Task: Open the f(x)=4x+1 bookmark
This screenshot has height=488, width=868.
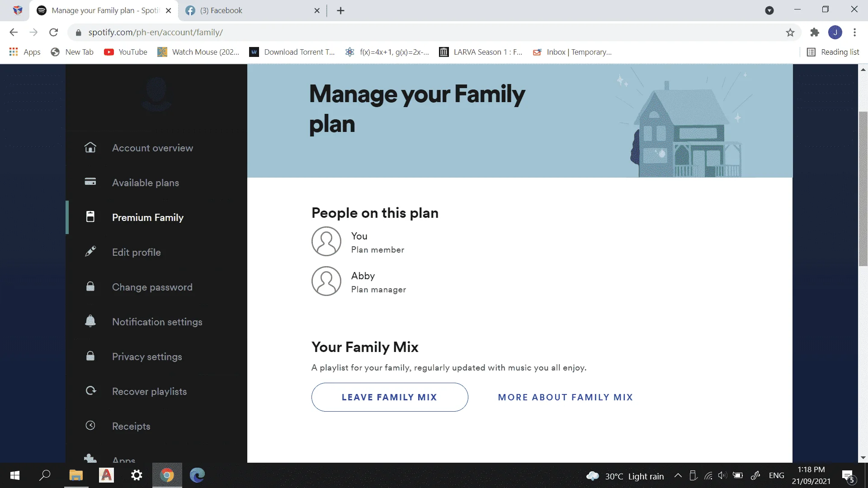Action: click(x=387, y=52)
